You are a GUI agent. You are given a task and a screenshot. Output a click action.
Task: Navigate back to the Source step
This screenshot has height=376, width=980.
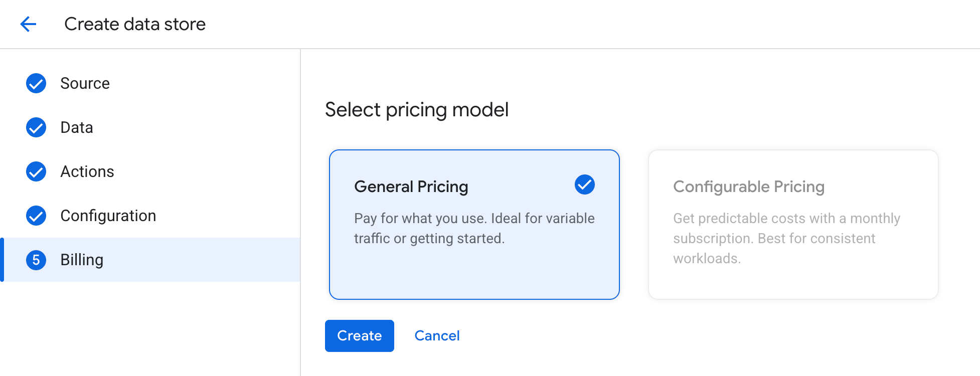85,83
